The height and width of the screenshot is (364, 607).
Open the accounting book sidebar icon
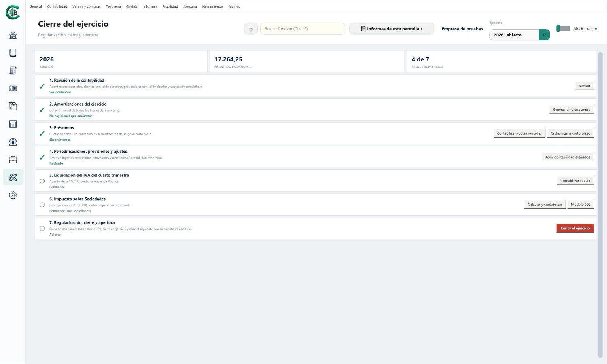[13, 53]
